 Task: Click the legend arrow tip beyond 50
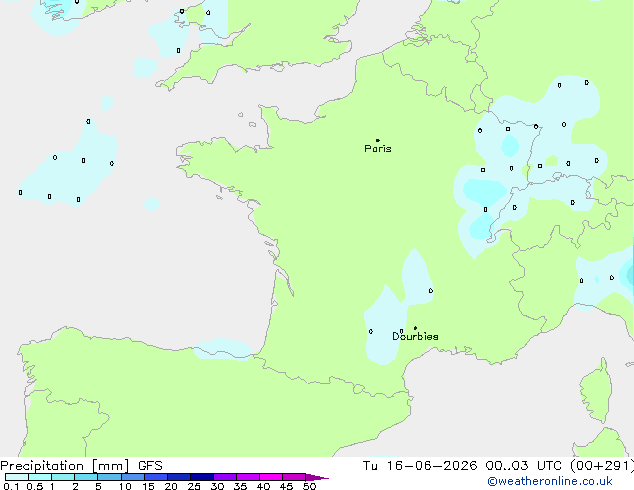317,477
